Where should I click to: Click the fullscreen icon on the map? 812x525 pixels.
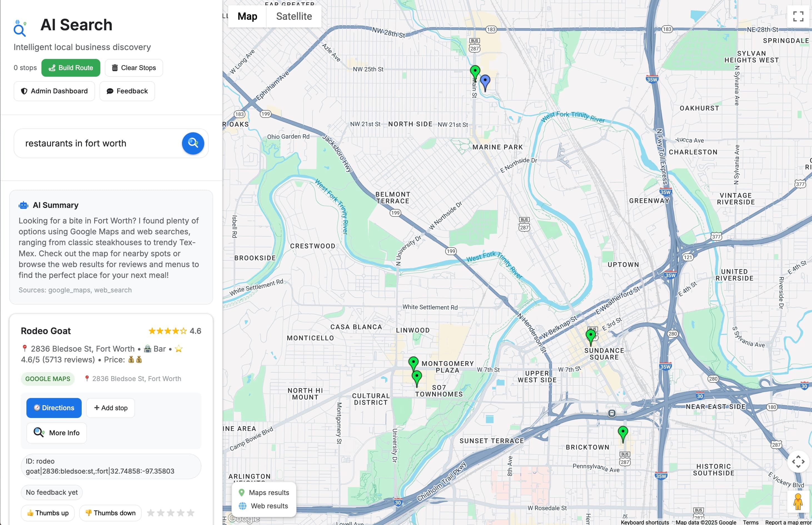[x=799, y=16]
